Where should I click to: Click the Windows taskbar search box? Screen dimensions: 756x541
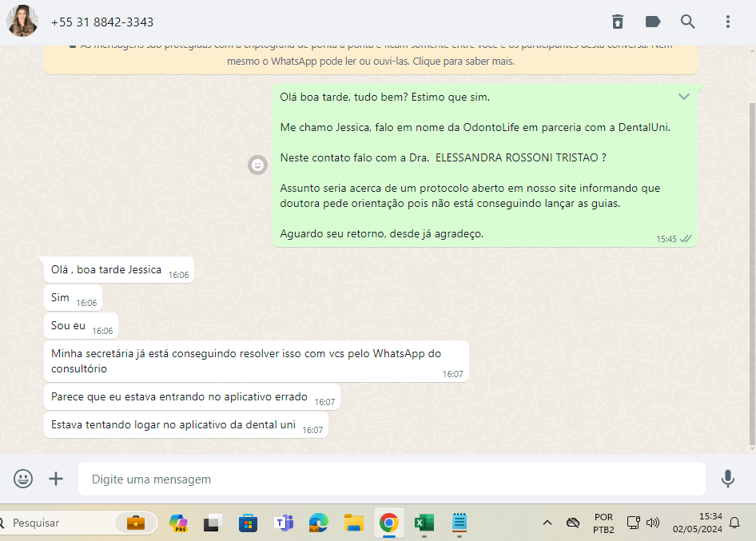click(x=78, y=523)
